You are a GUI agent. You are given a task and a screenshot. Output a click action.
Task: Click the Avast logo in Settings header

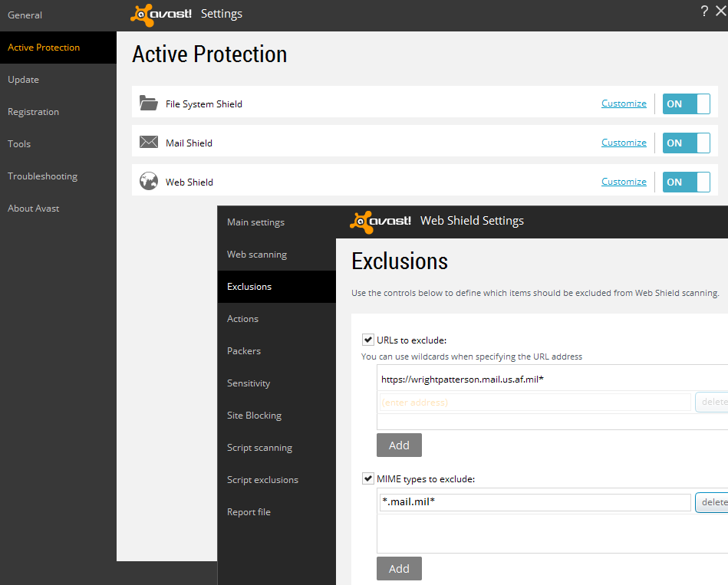point(162,14)
